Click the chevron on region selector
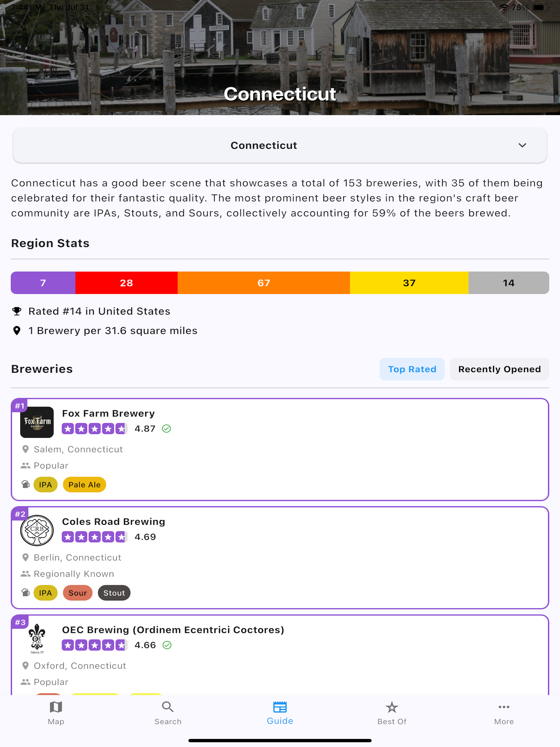Image resolution: width=560 pixels, height=747 pixels. tap(522, 145)
